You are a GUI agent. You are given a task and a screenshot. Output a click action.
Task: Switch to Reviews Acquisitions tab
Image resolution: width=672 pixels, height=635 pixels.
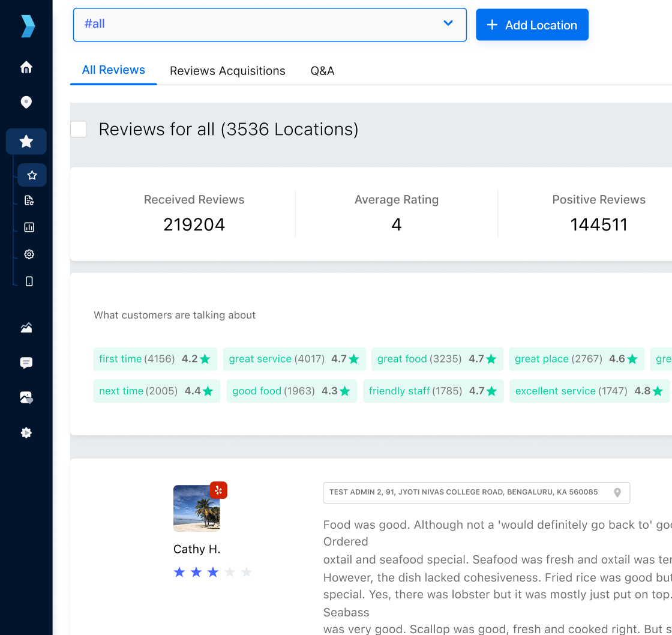pos(227,71)
